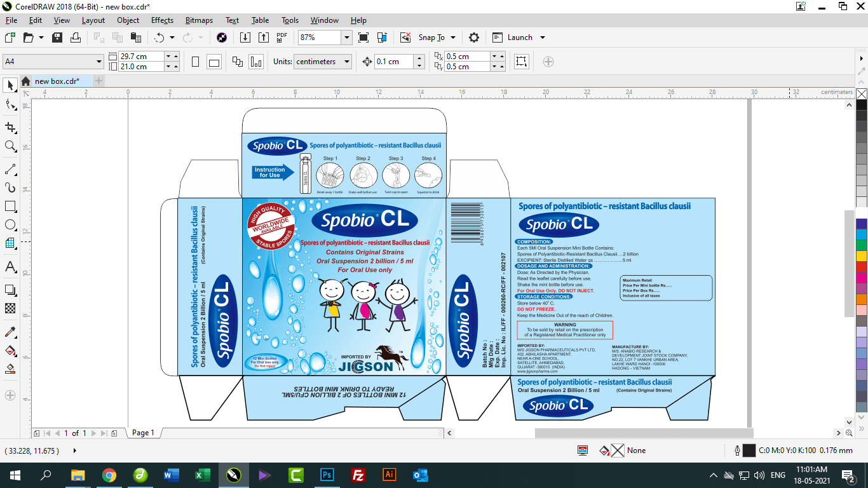Open the Table menu
The height and width of the screenshot is (488, 868).
click(x=260, y=20)
